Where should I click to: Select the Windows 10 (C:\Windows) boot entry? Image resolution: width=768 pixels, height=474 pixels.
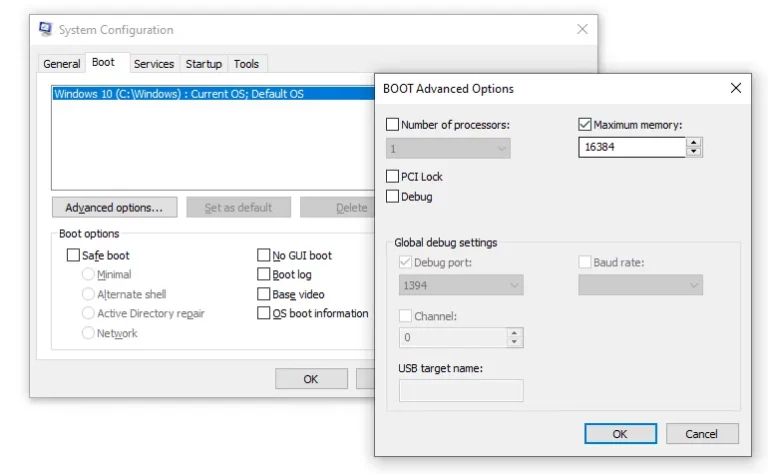click(214, 94)
